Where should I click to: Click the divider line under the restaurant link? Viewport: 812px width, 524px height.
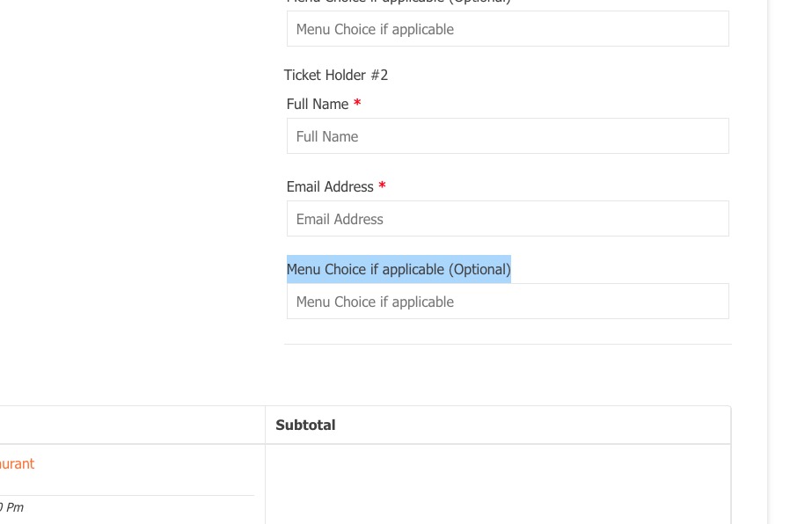(127, 495)
